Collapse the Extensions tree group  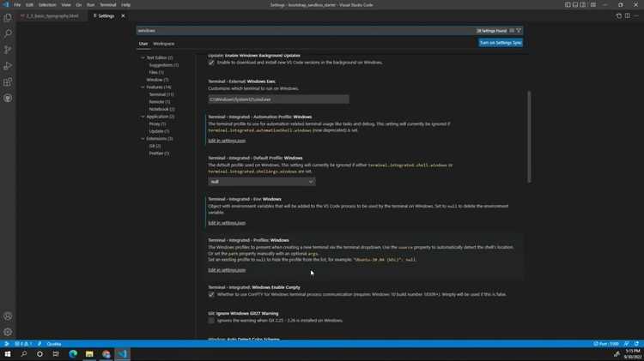point(143,139)
